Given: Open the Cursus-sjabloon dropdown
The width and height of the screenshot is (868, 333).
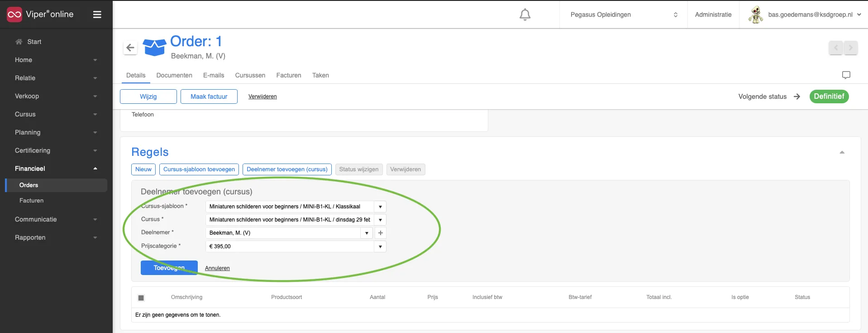Looking at the screenshot, I should [380, 207].
